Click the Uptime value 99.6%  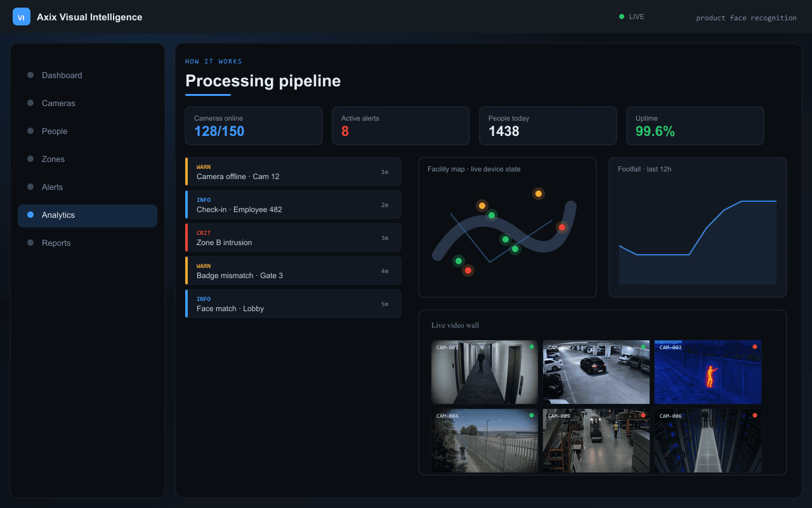coord(655,131)
